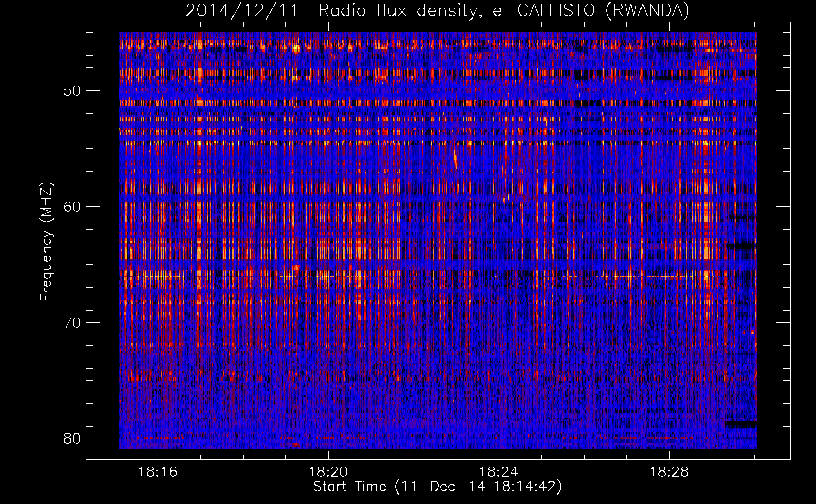Click the plot title 'Radio flux density, e-CALLISTO (RWANDA)'
This screenshot has width=816, height=504.
pyautogui.click(x=504, y=11)
